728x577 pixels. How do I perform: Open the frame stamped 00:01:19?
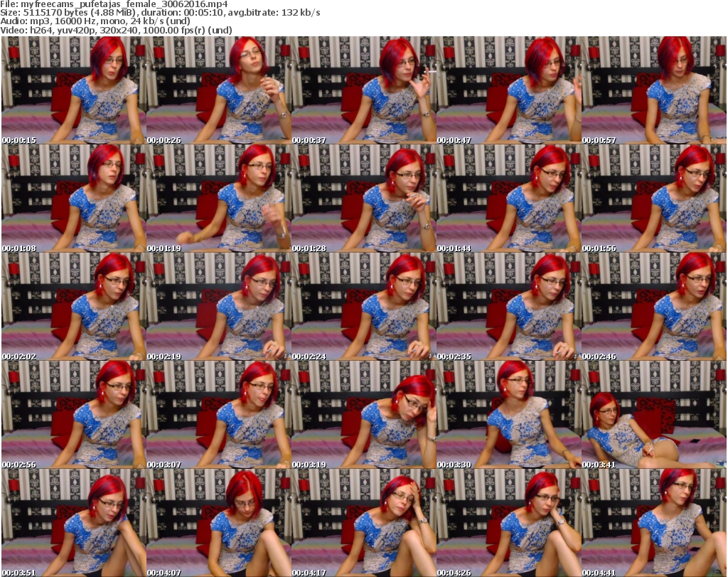pyautogui.click(x=219, y=198)
